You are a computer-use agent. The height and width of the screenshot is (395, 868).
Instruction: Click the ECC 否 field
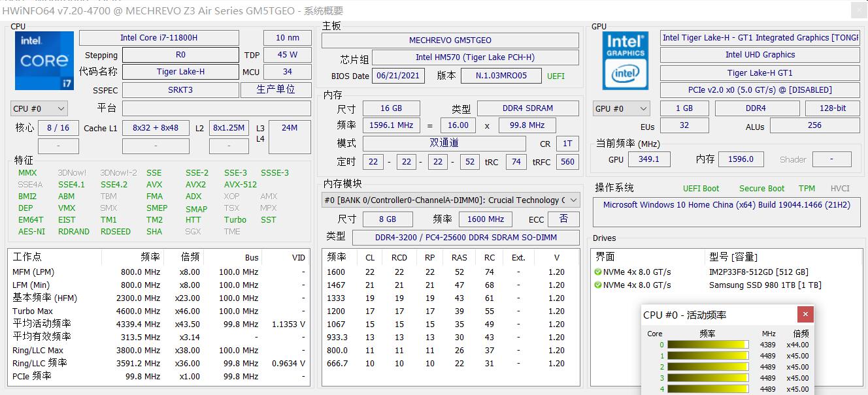tap(563, 219)
